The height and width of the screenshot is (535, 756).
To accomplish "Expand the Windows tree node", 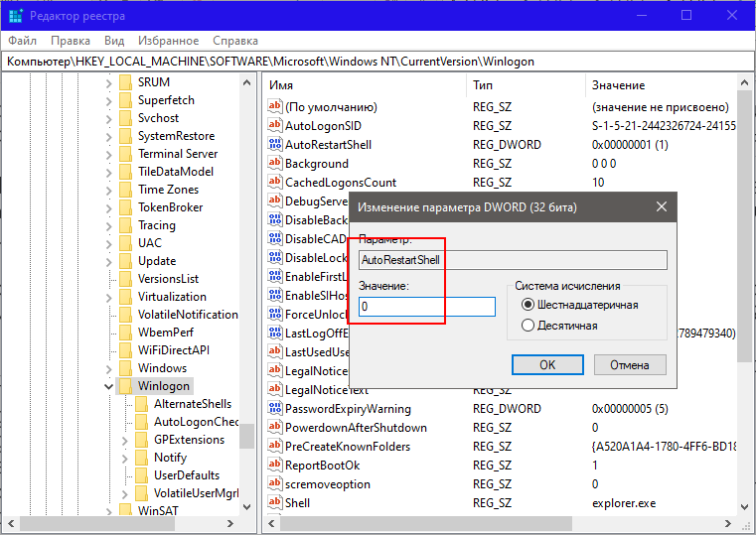I will pyautogui.click(x=109, y=369).
